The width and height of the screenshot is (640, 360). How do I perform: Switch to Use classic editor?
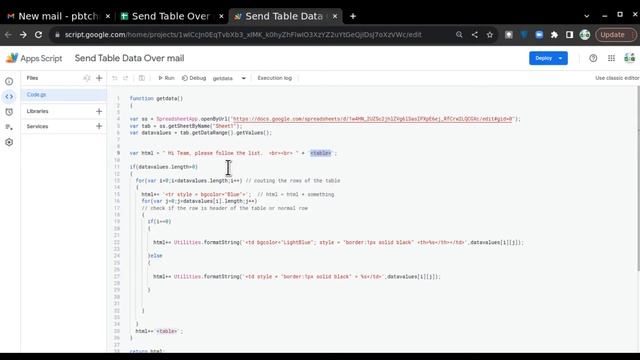pos(617,78)
